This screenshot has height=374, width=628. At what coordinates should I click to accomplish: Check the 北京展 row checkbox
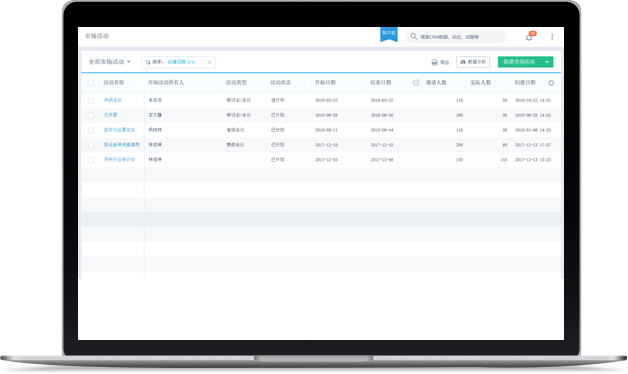coord(91,115)
